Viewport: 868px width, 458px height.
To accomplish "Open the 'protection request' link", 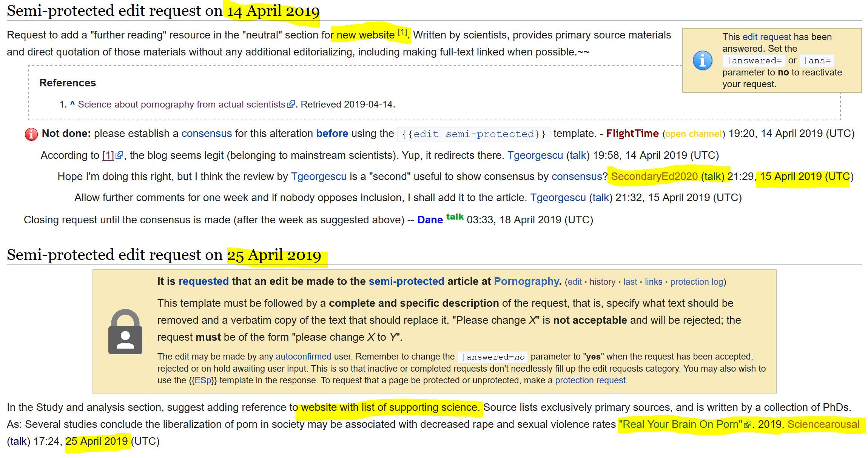I will [590, 380].
